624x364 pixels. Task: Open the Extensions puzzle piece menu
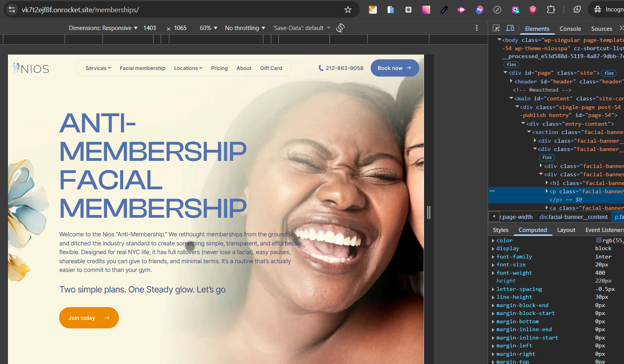click(x=551, y=9)
